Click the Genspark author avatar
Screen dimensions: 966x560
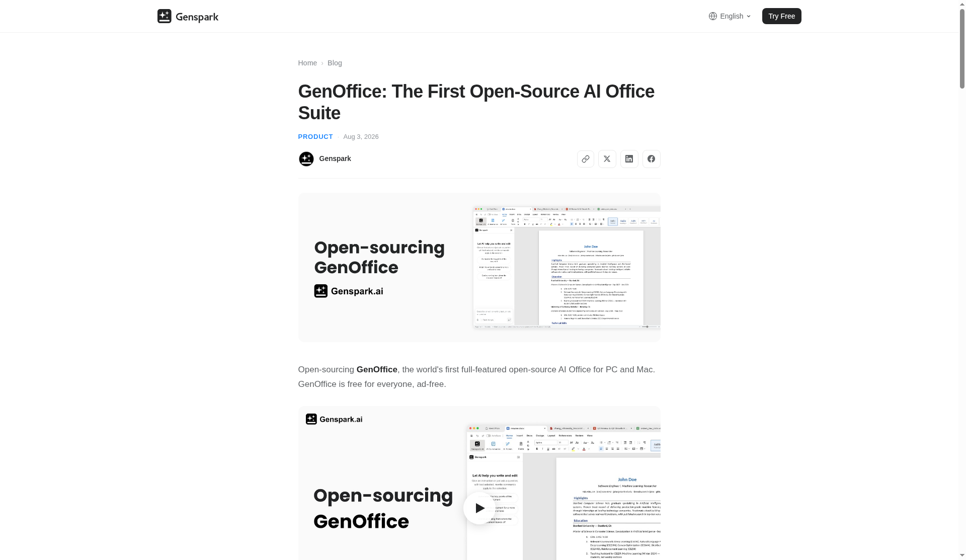click(x=306, y=159)
